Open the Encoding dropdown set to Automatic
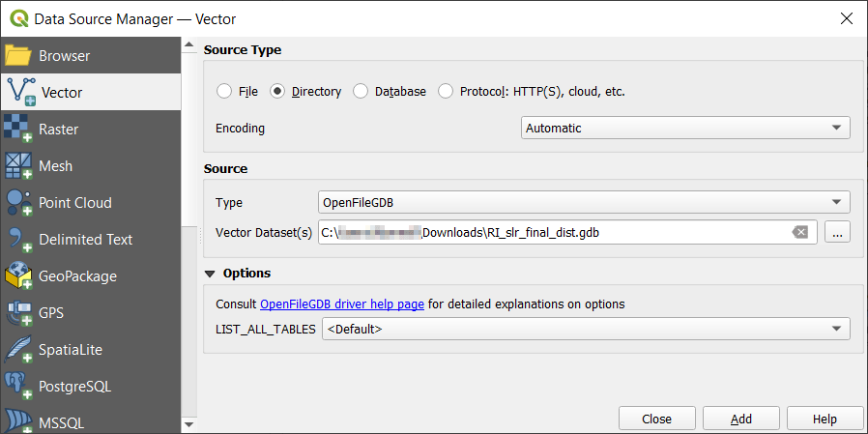The width and height of the screenshot is (868, 434). 685,128
